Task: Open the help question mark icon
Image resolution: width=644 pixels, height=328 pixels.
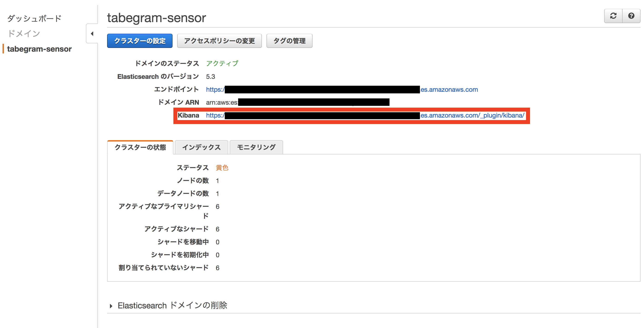Action: (631, 16)
